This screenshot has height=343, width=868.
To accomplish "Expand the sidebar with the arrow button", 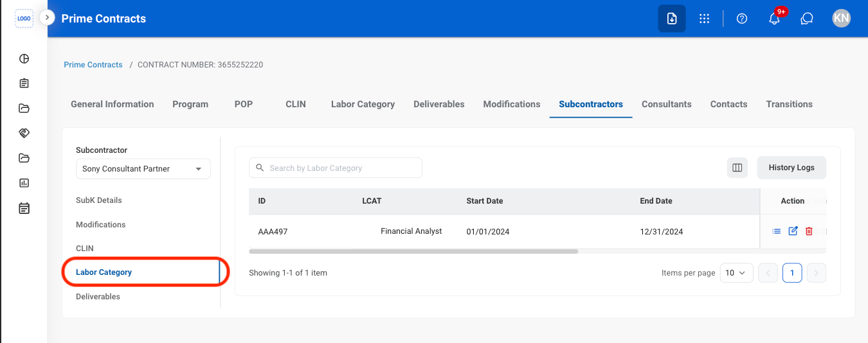I will 47,17.
